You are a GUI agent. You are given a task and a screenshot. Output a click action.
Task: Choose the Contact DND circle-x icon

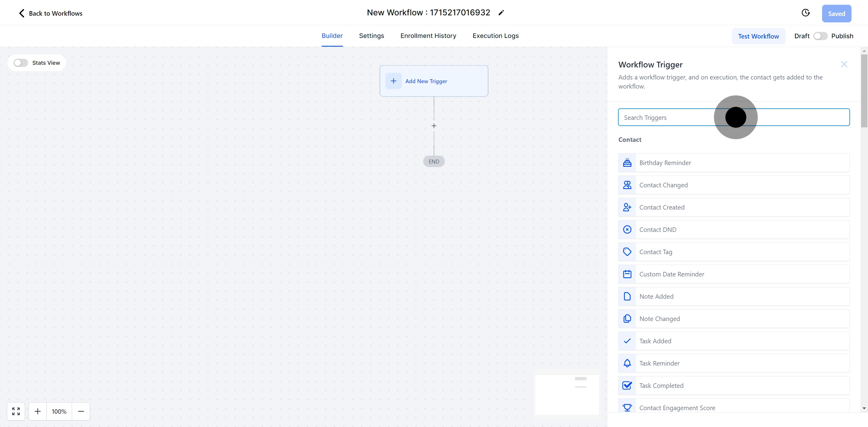tap(627, 230)
